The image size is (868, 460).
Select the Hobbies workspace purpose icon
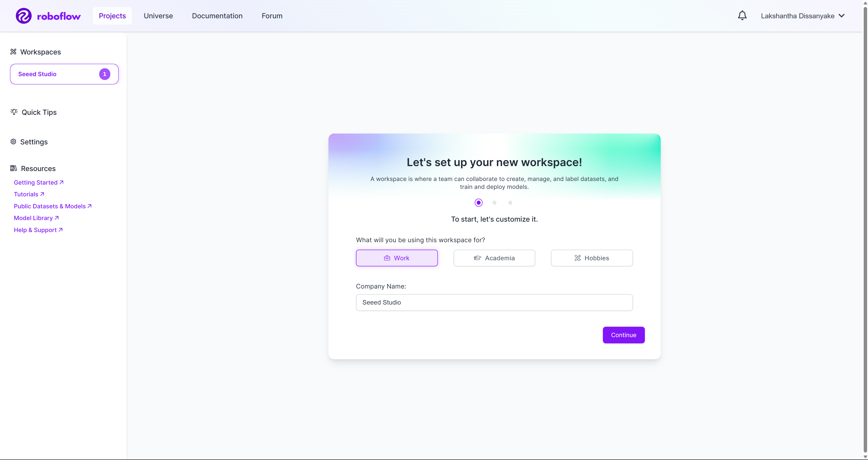[578, 258]
